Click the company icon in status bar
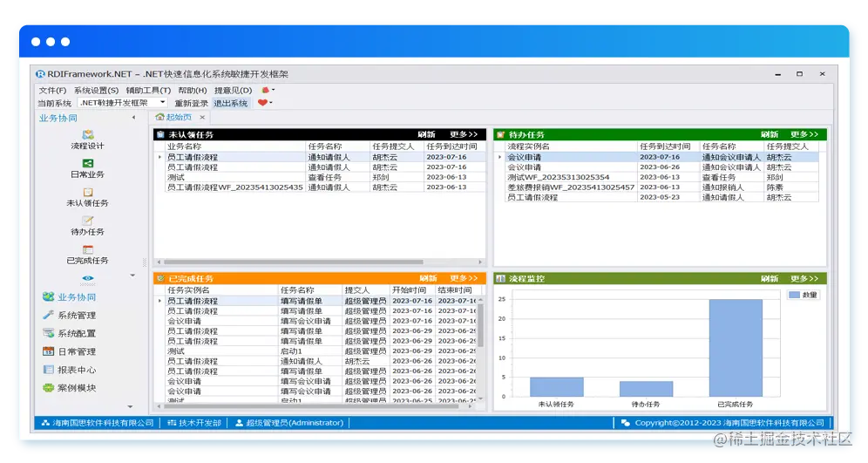868x463 pixels. pos(45,423)
